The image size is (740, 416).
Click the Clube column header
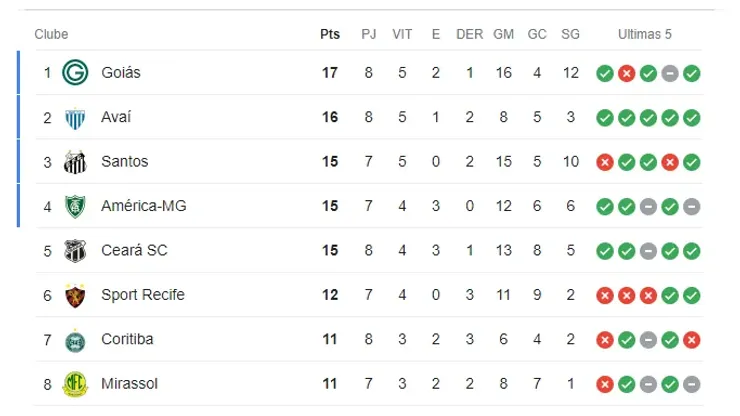pyautogui.click(x=51, y=34)
